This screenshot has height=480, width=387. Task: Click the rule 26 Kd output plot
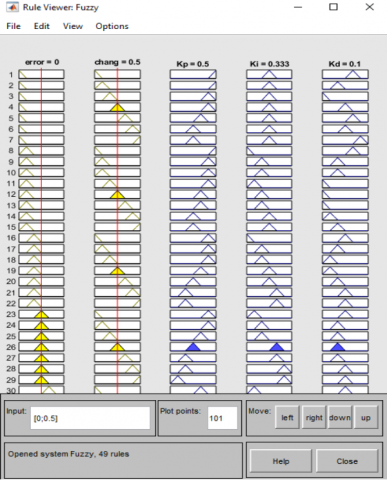[345, 347]
